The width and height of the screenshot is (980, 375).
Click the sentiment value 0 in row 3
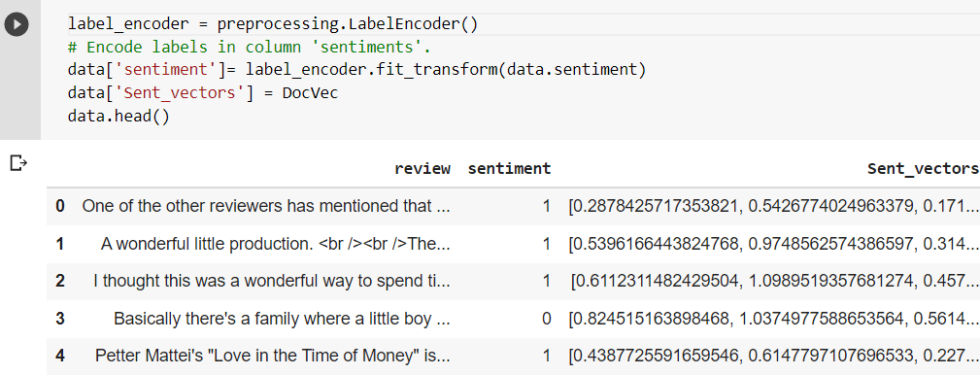(x=547, y=320)
